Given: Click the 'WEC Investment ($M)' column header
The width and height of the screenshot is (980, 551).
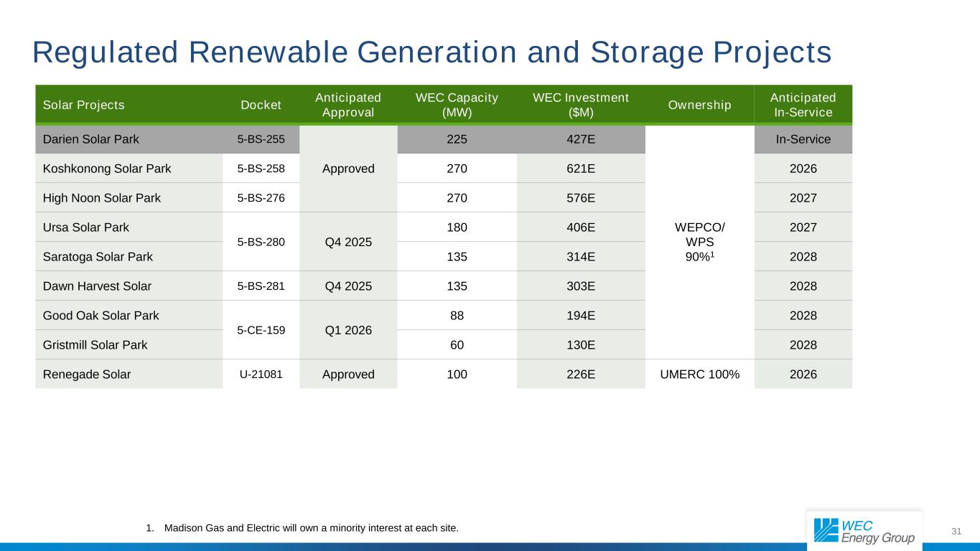Looking at the screenshot, I should coord(581,105).
